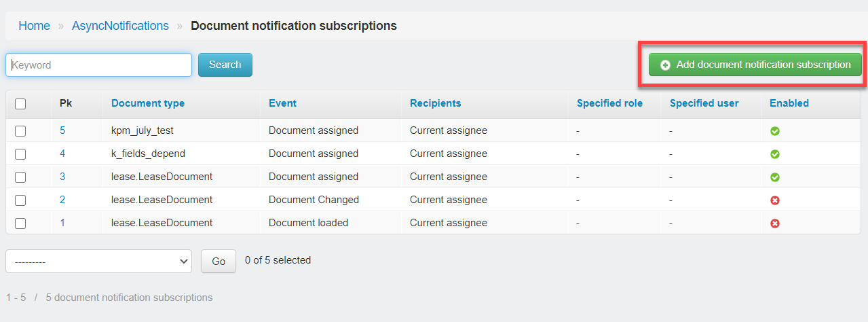Open the bulk action dropdown

[x=99, y=261]
